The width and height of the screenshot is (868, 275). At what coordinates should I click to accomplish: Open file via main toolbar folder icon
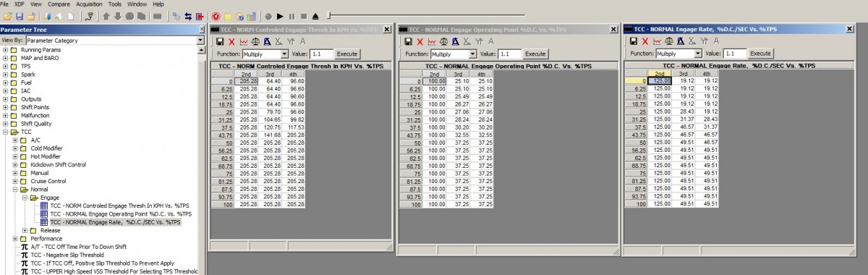click(x=7, y=16)
